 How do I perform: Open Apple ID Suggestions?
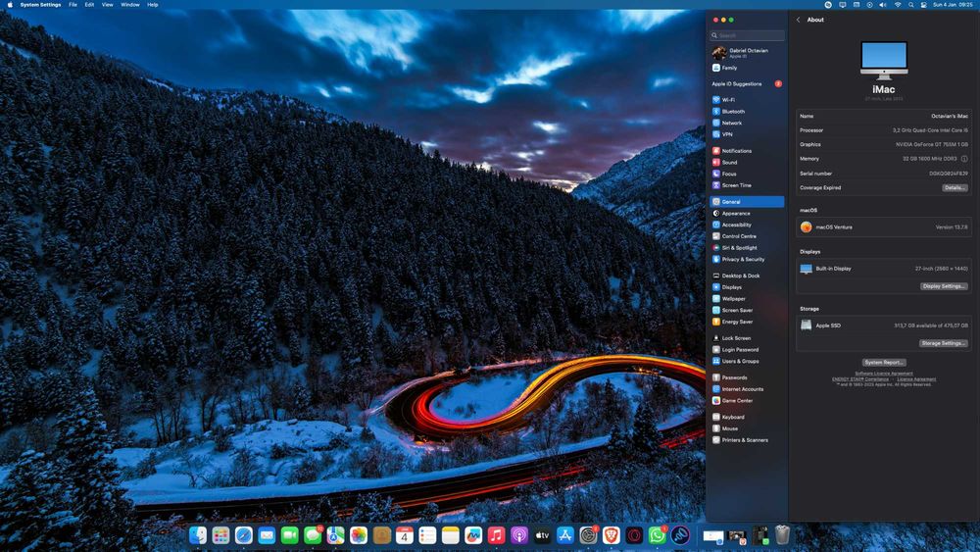click(746, 83)
